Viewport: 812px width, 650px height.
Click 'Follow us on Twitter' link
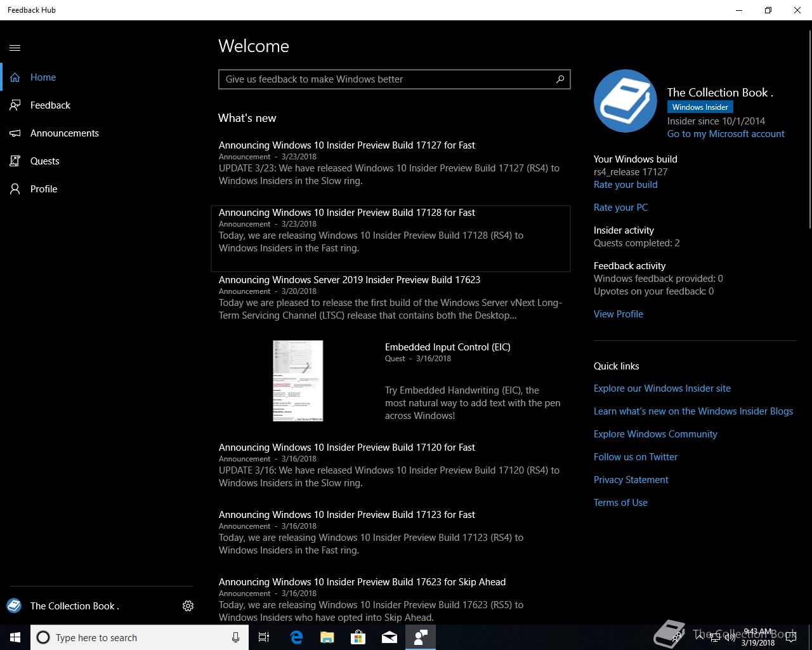tap(636, 457)
